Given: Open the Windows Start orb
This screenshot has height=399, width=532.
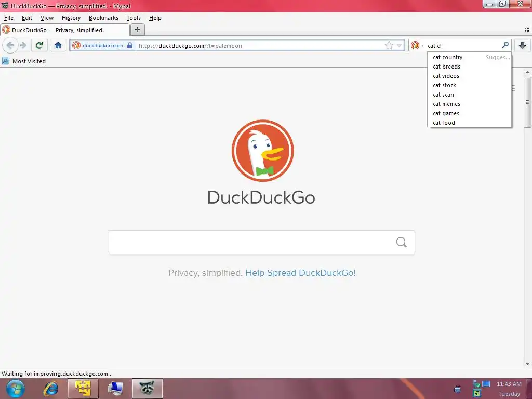Looking at the screenshot, I should click(15, 389).
